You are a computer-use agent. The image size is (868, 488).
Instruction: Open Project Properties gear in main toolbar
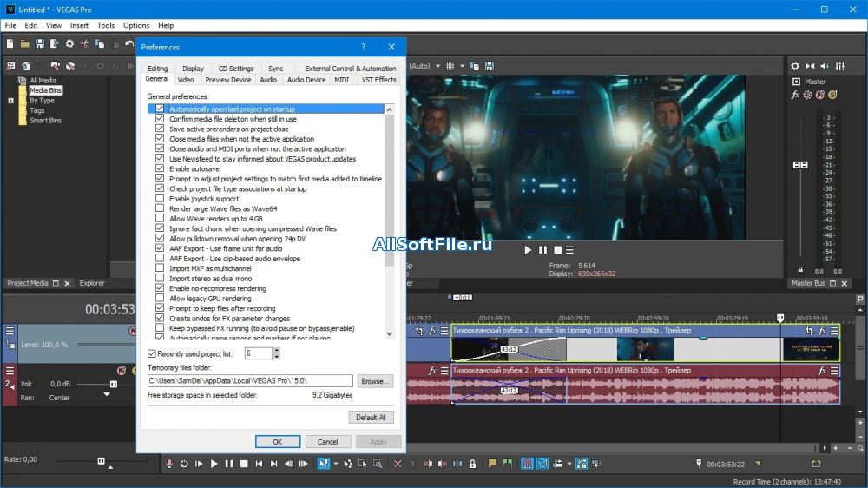69,43
